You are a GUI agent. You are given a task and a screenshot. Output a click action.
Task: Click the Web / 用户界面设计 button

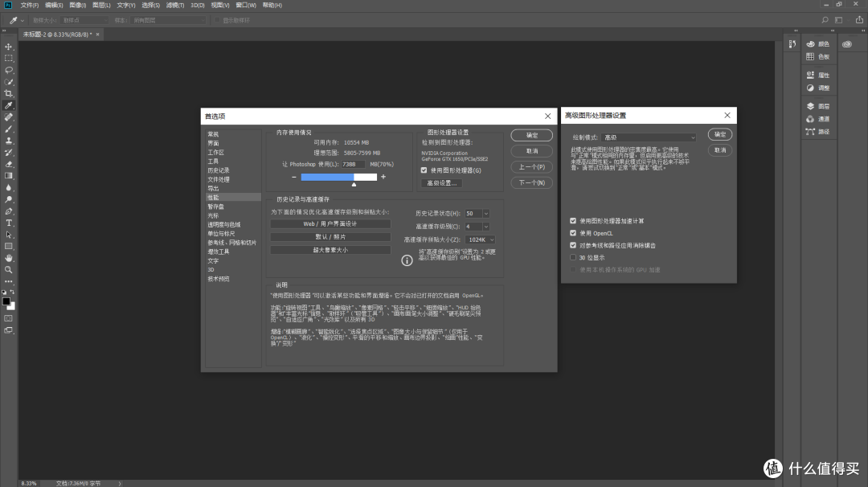pos(330,224)
